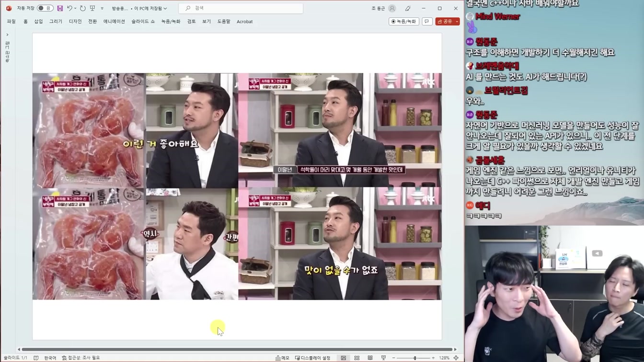Click Fit slide to window icon
Image resolution: width=644 pixels, height=362 pixels.
click(x=456, y=358)
